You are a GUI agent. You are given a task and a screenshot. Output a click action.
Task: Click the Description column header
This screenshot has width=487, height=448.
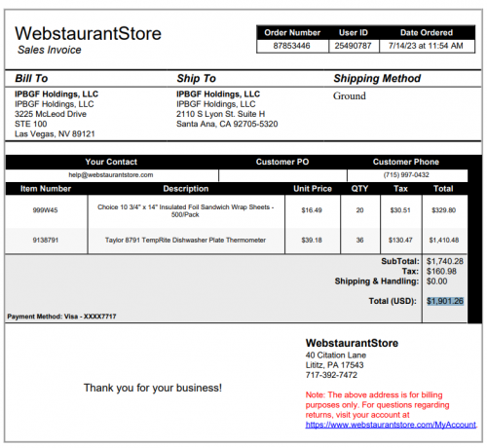(x=186, y=189)
